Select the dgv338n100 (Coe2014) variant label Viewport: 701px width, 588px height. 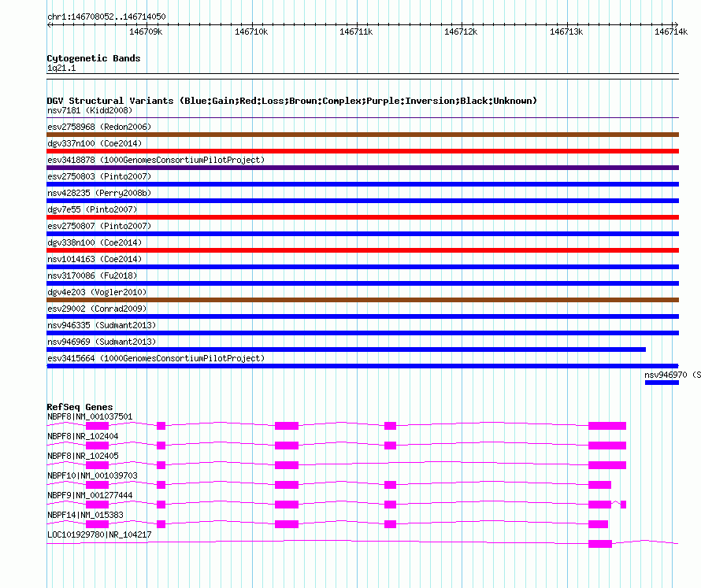(x=95, y=242)
